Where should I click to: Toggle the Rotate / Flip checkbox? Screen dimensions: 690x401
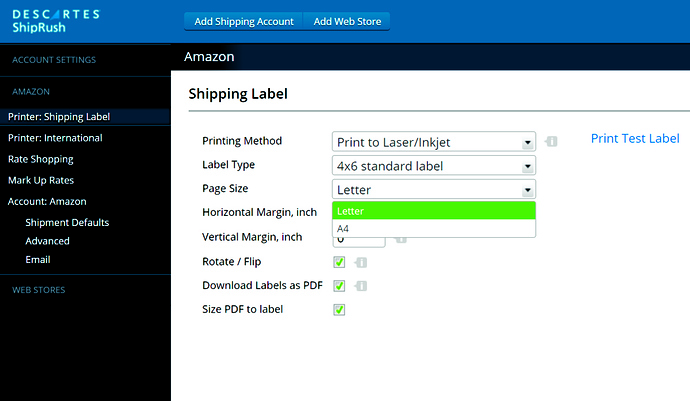(339, 262)
